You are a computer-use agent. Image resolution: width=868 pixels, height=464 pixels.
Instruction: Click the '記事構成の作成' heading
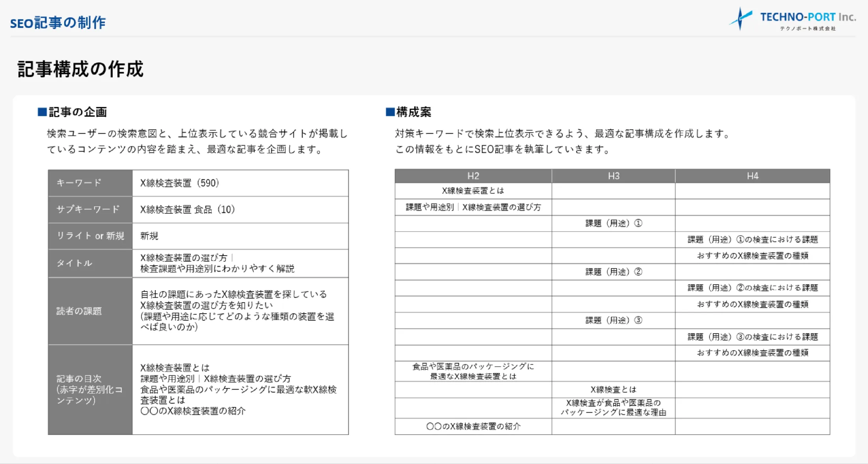tap(80, 69)
